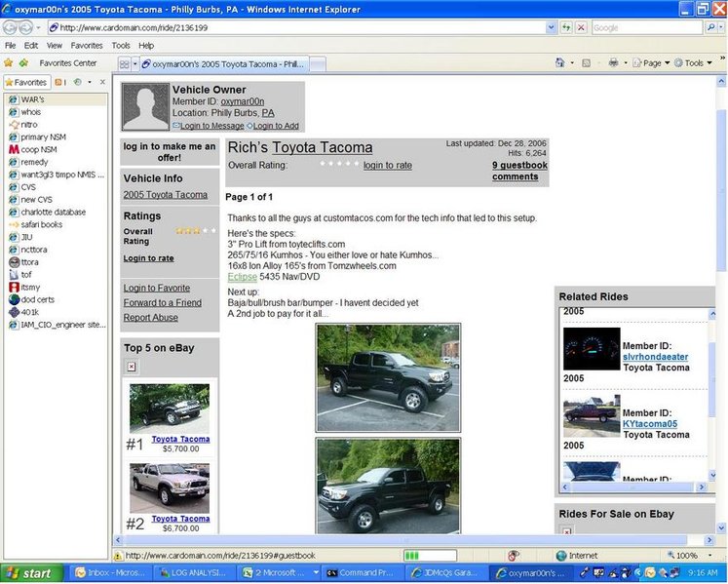The height and width of the screenshot is (584, 728).
Task: Click the Feeds icon in Favorites pane
Action: tap(59, 82)
